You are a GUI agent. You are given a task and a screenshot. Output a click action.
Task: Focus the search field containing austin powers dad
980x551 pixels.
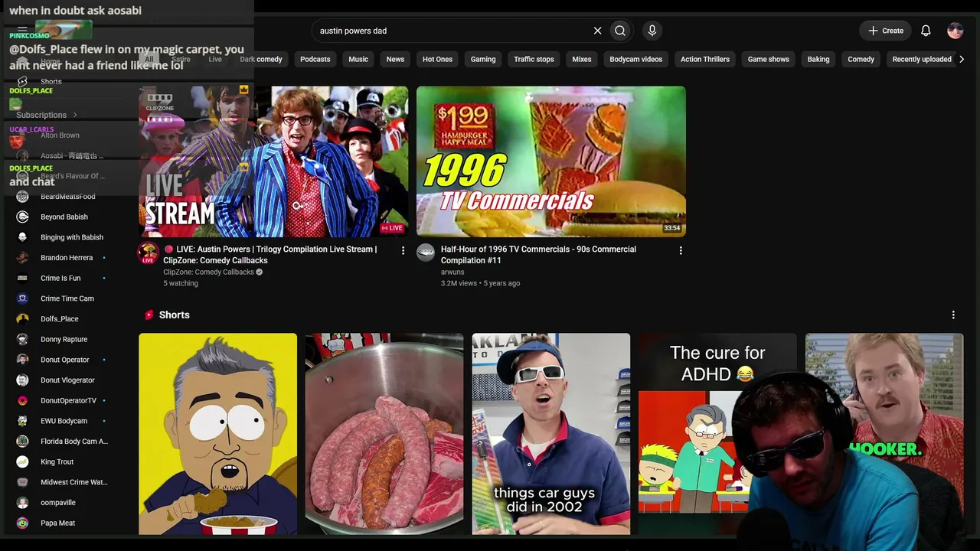click(452, 31)
